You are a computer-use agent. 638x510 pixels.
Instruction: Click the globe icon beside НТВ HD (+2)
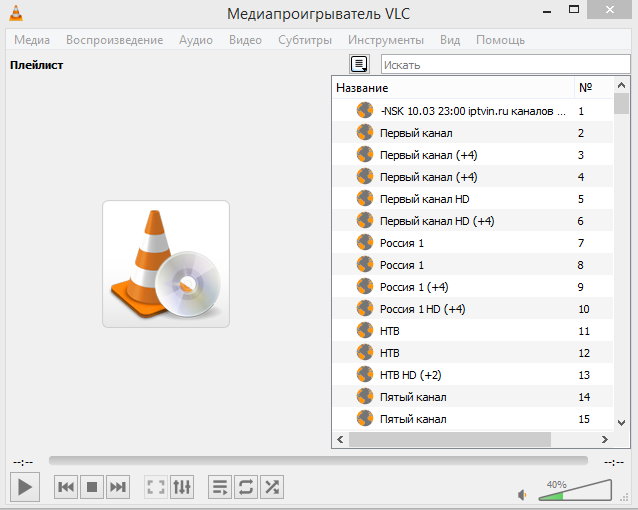[365, 374]
